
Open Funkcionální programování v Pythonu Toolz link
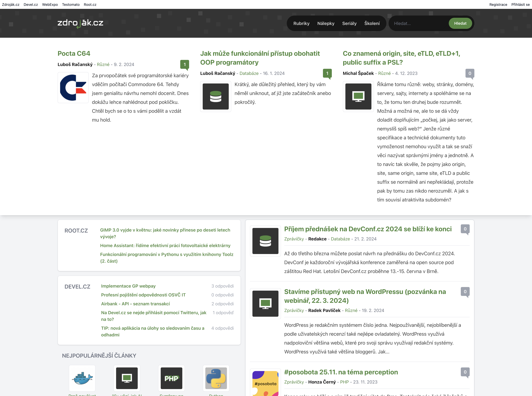pos(167,258)
